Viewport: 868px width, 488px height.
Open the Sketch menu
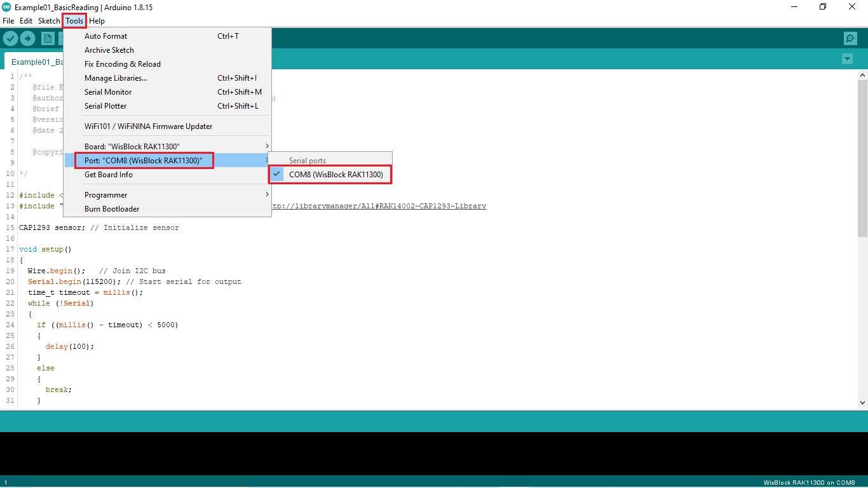tap(49, 21)
